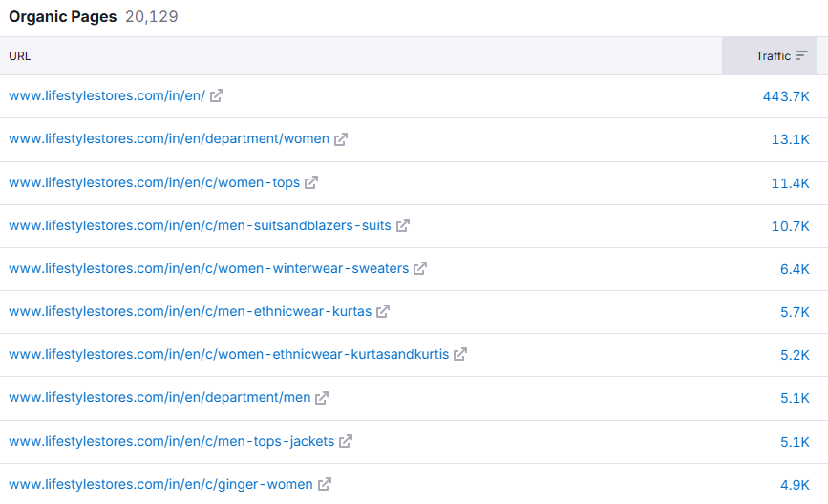The image size is (828, 504).
Task: Click the women-tops page URL link
Action: [154, 182]
